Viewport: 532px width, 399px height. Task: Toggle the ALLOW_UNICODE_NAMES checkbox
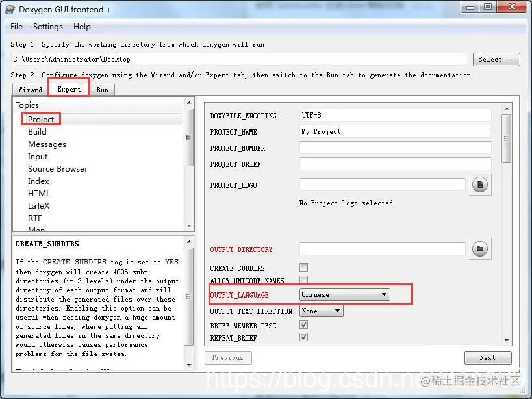tap(303, 279)
